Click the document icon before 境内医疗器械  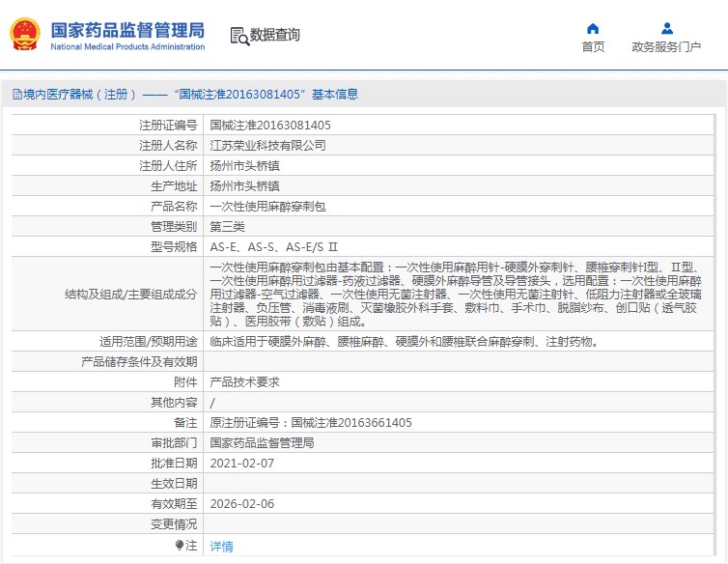[x=17, y=95]
